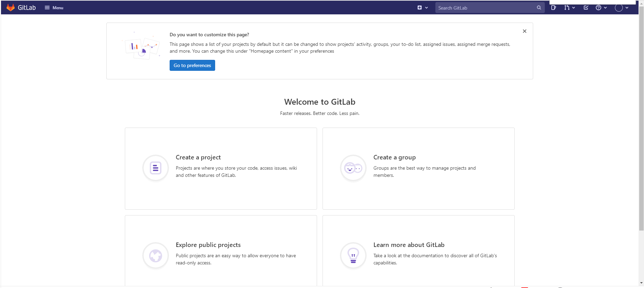The height and width of the screenshot is (288, 644).
Task: Click 'Projects are where you store' description
Action: 236,172
